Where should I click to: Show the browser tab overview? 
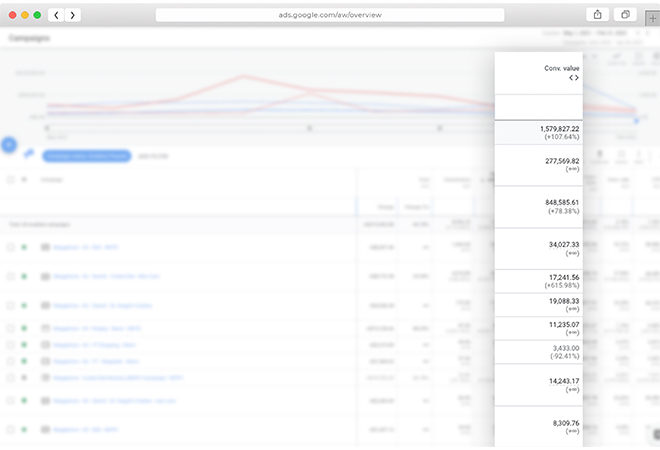625,15
